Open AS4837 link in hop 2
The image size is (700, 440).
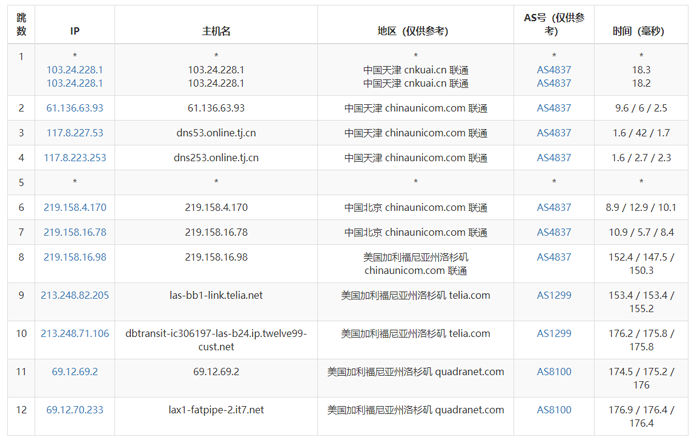point(554,108)
